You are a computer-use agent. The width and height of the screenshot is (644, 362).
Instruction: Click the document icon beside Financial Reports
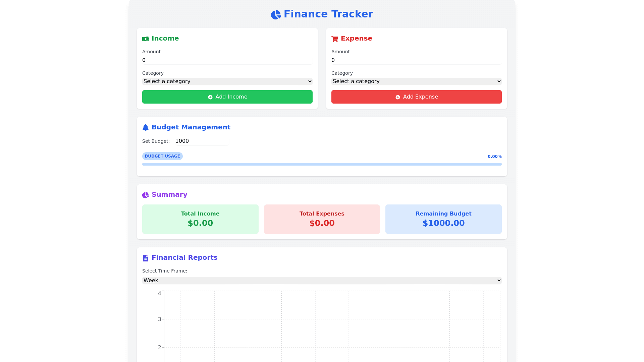pos(146,258)
